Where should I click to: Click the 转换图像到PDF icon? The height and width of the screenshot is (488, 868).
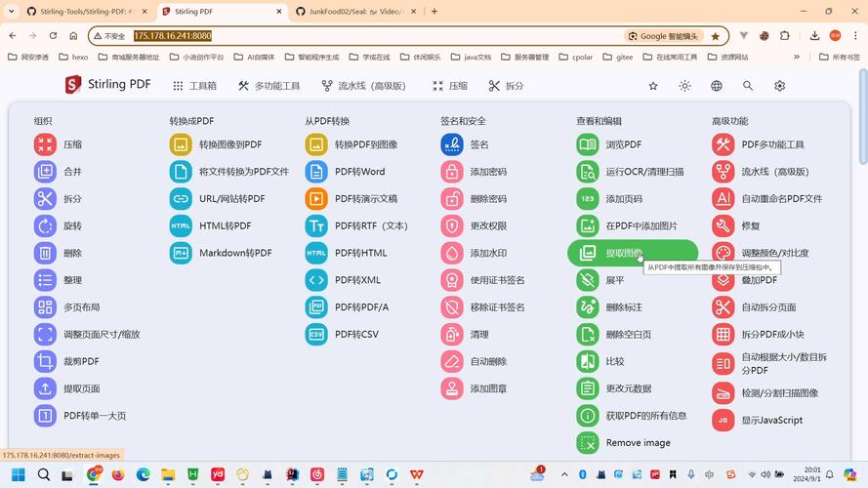(181, 144)
